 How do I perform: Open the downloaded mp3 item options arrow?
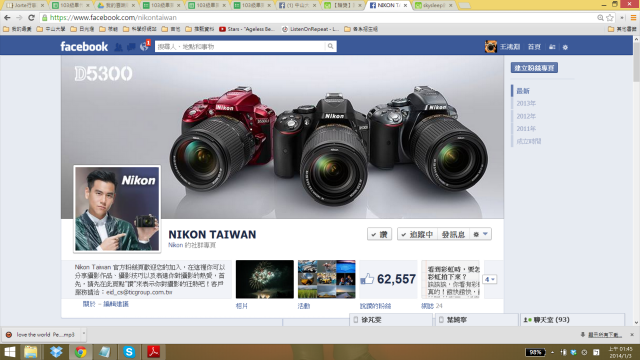click(84, 334)
